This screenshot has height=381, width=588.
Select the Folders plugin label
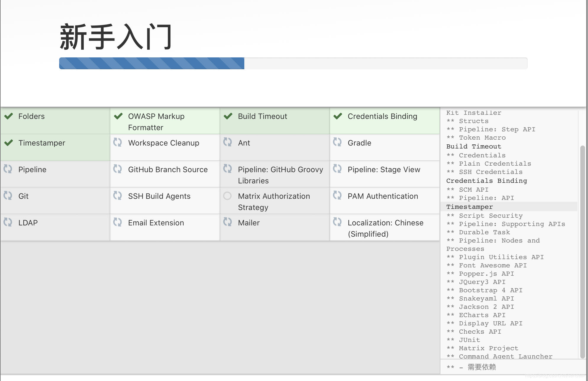[31, 116]
